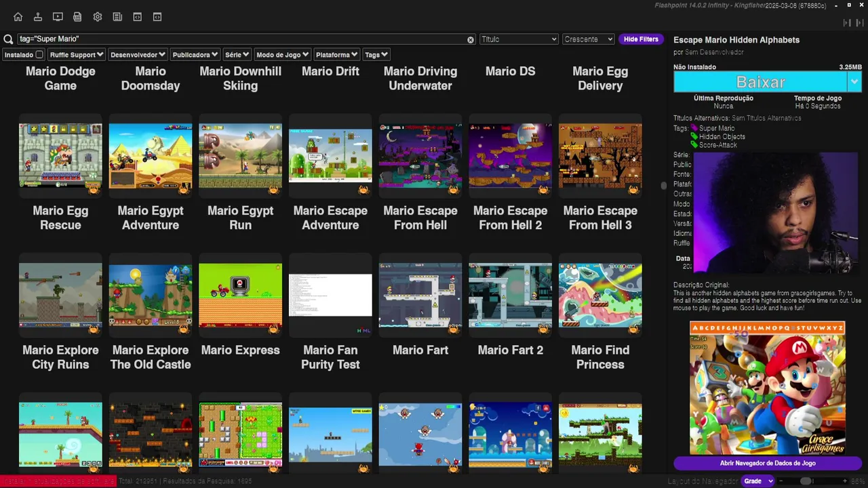
Task: Open the Curate list icon
Action: (117, 17)
